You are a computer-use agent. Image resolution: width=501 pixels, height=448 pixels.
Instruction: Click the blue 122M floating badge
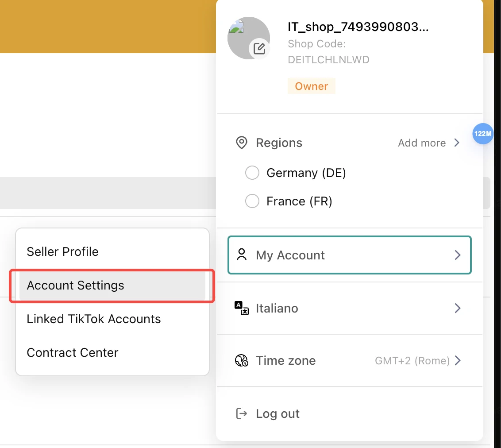(482, 134)
